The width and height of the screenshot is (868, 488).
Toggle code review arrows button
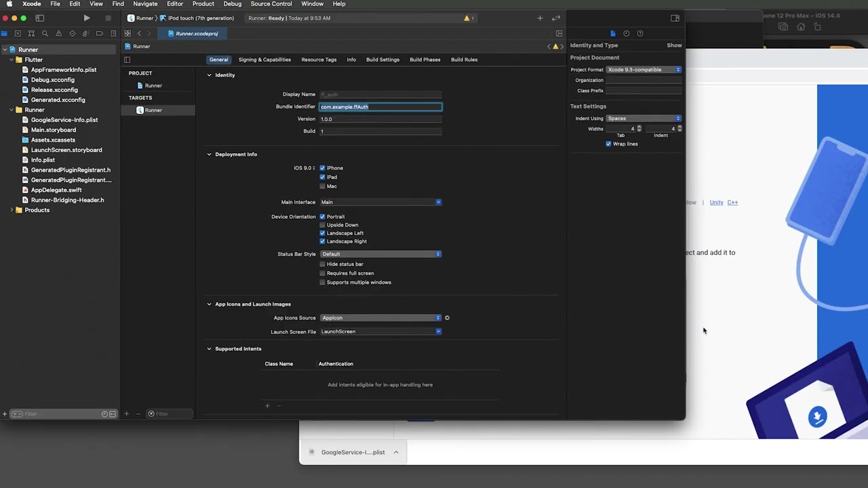(x=556, y=18)
